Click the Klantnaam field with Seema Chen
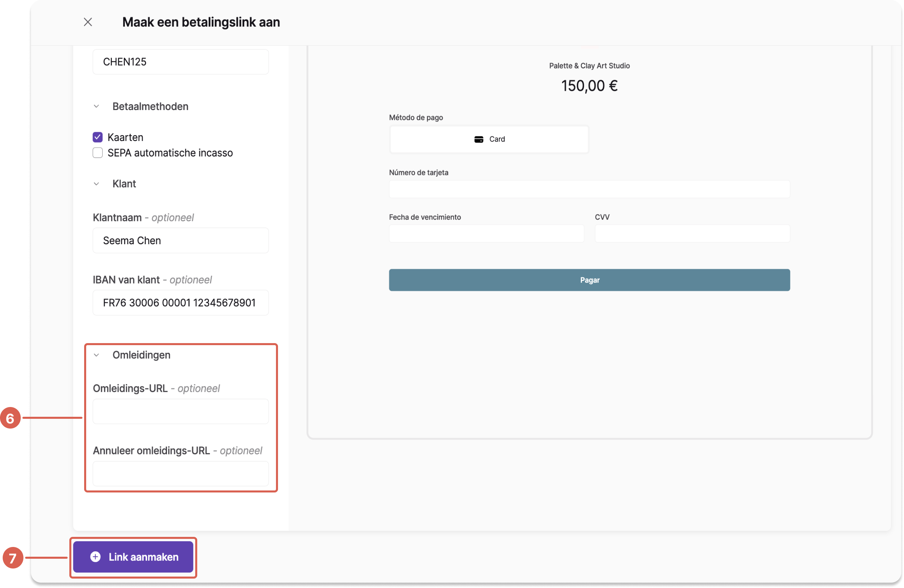 point(181,240)
